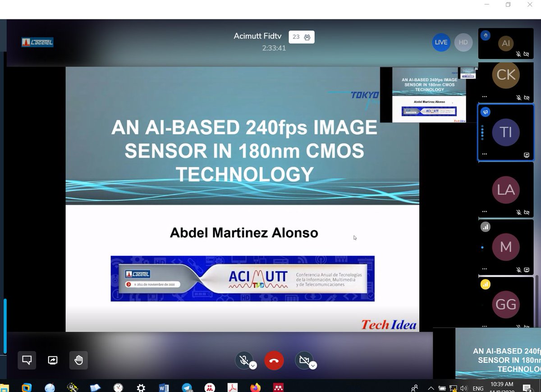
Task: Open the chat panel icon
Action: (x=27, y=360)
